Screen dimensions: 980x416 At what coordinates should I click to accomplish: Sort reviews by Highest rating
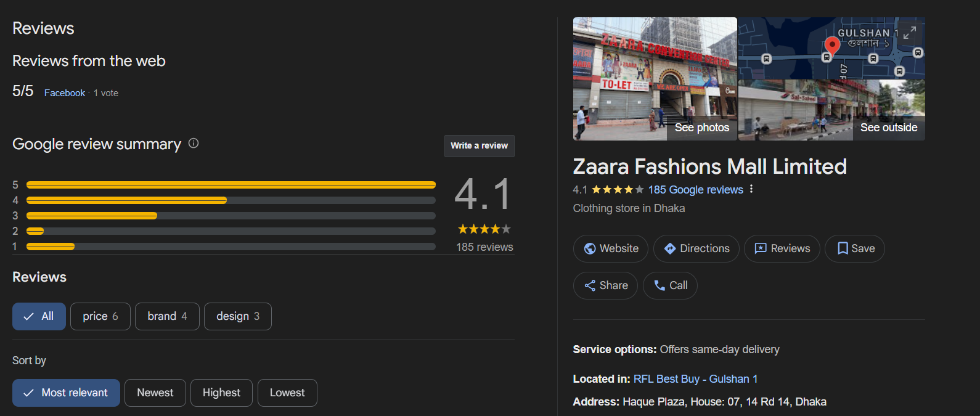[x=221, y=393]
